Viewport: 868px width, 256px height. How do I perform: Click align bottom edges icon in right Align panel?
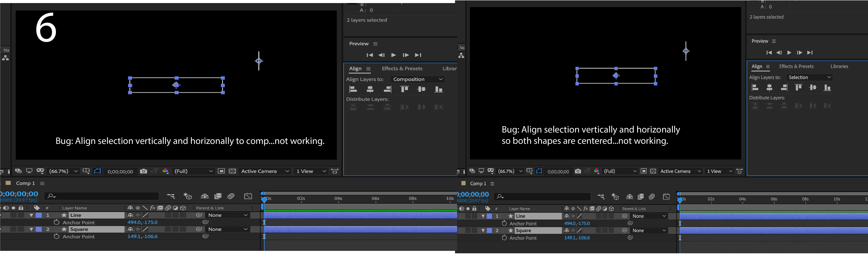827,88
